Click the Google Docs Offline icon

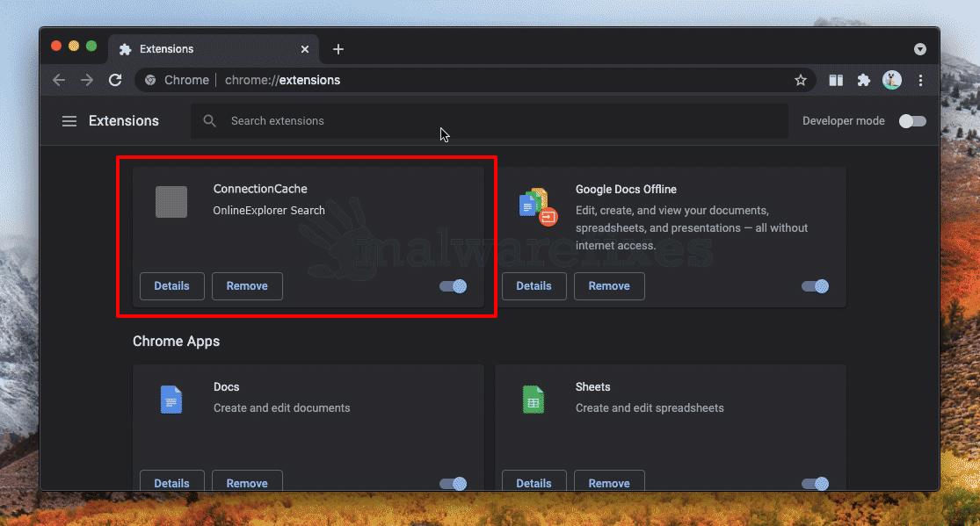(538, 206)
